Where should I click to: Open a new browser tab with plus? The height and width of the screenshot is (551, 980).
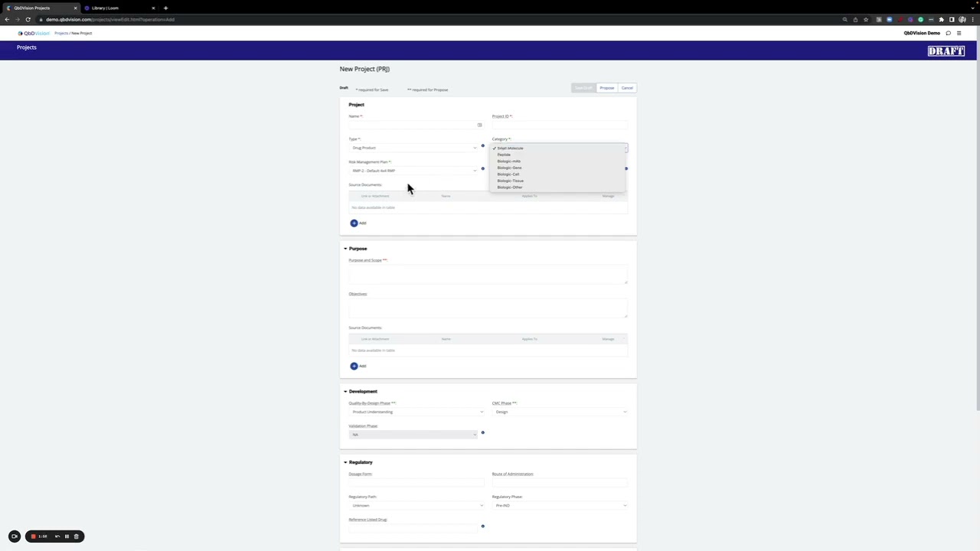tap(165, 8)
